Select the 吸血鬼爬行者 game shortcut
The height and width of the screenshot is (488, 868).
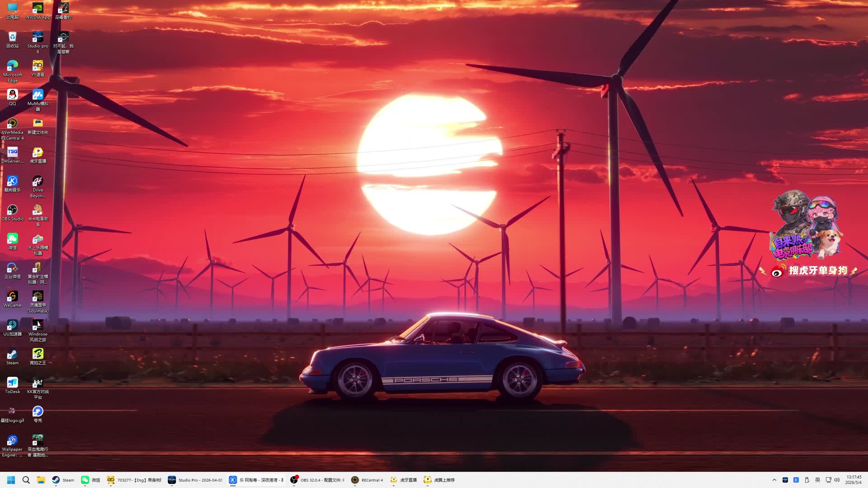click(38, 446)
